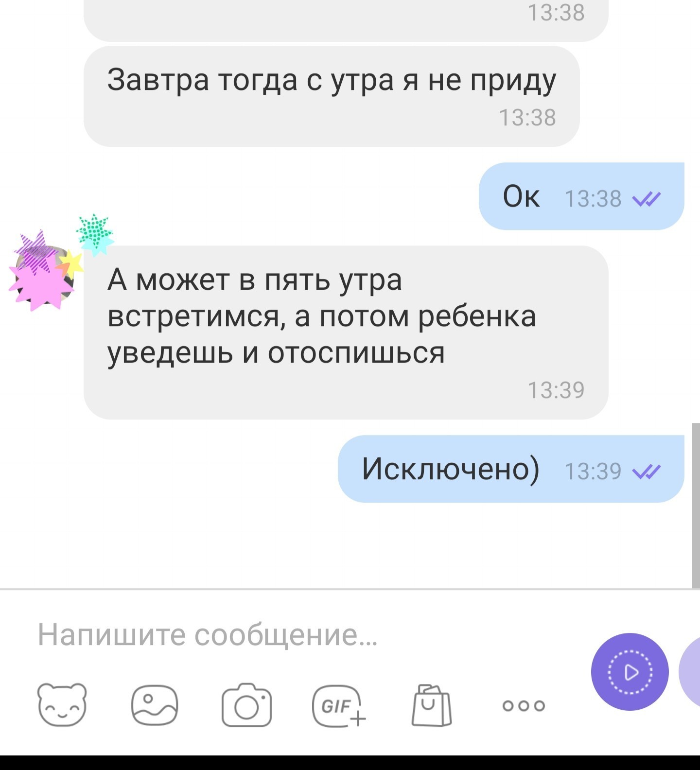Open the three-dot more options icon
This screenshot has width=700, height=770.
click(524, 705)
